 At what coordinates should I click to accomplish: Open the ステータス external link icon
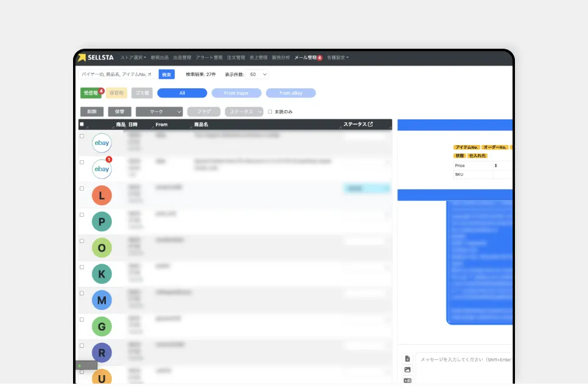pyautogui.click(x=370, y=124)
